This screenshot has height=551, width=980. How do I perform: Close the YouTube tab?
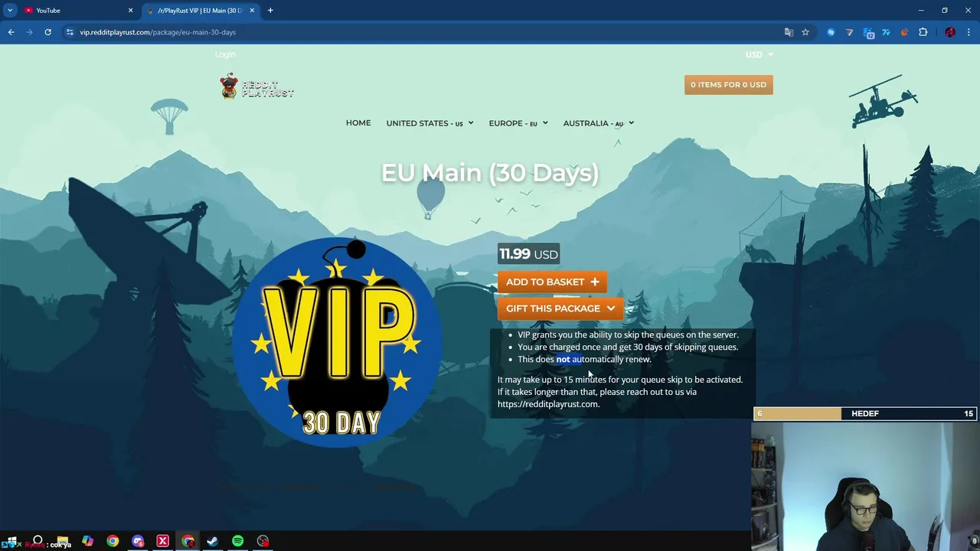[x=130, y=10]
